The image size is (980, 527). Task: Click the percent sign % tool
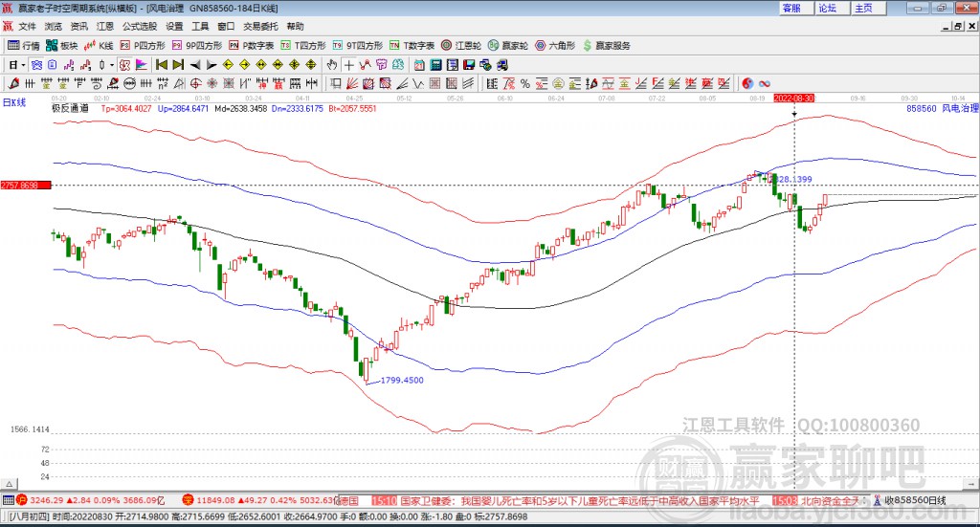525,83
